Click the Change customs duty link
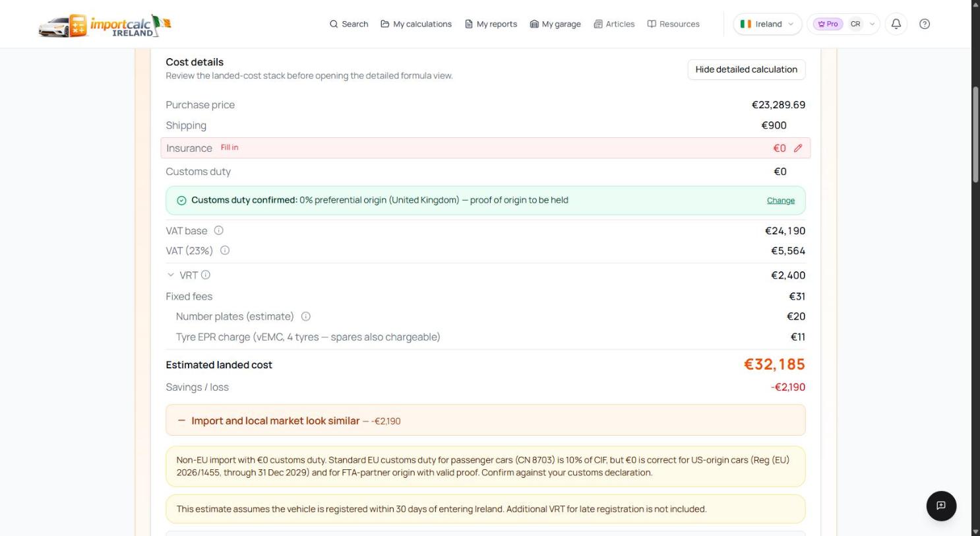 (x=781, y=201)
